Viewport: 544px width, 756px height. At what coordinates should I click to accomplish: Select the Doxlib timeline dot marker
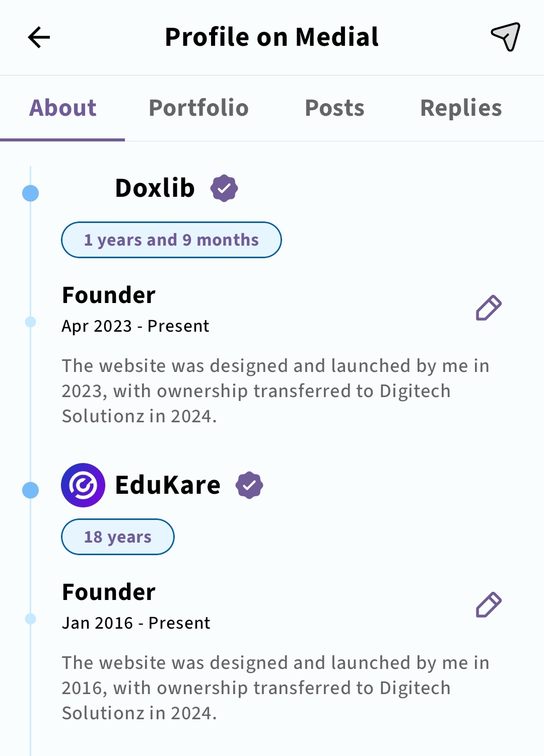coord(31,193)
